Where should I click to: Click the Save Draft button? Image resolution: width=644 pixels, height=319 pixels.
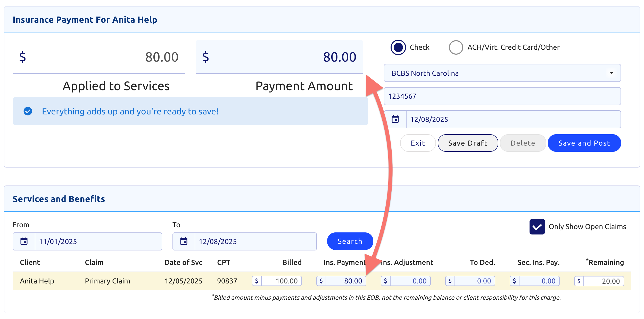pos(468,143)
